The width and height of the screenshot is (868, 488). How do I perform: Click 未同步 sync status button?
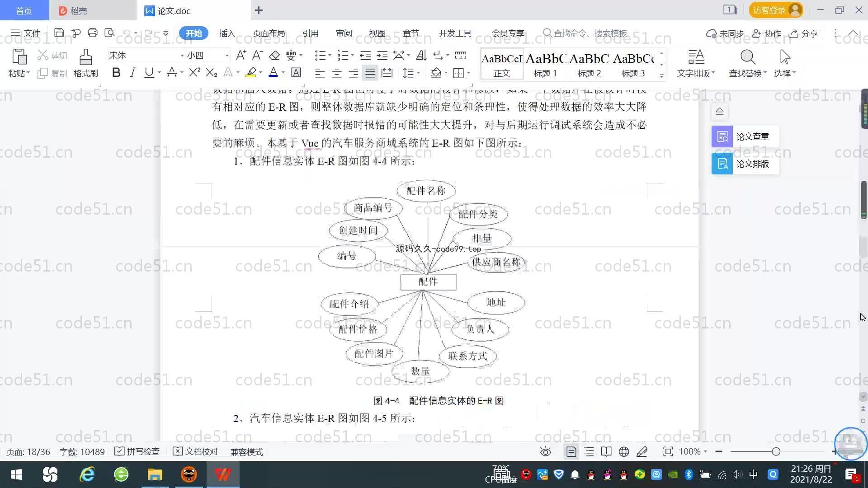(x=725, y=33)
